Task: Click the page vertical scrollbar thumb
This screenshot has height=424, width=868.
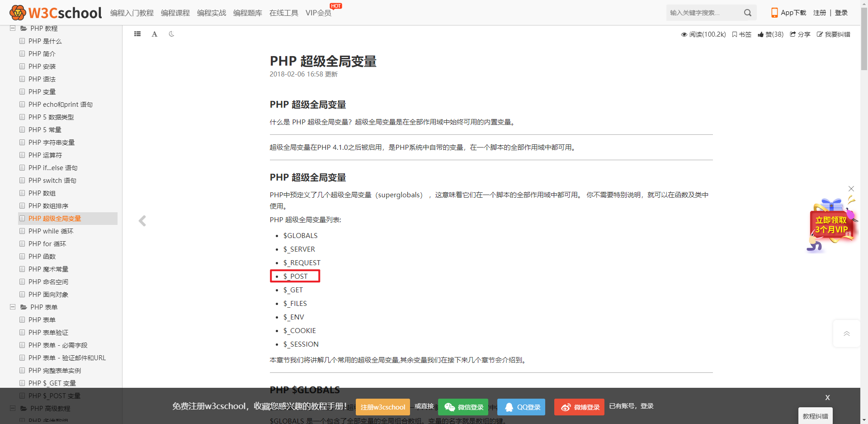Action: [x=864, y=38]
